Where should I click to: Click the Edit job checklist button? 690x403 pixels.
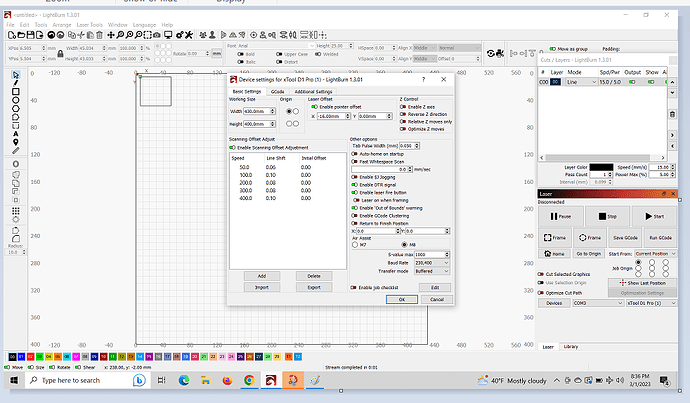[x=435, y=287]
